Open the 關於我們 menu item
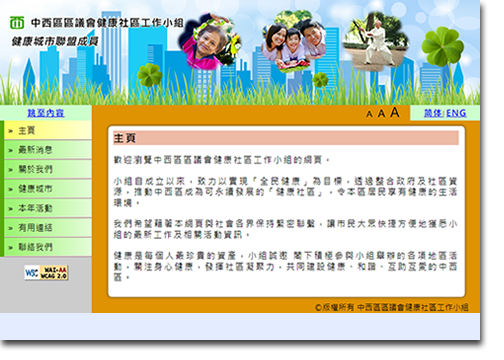The width and height of the screenshot is (504, 360). 48,169
